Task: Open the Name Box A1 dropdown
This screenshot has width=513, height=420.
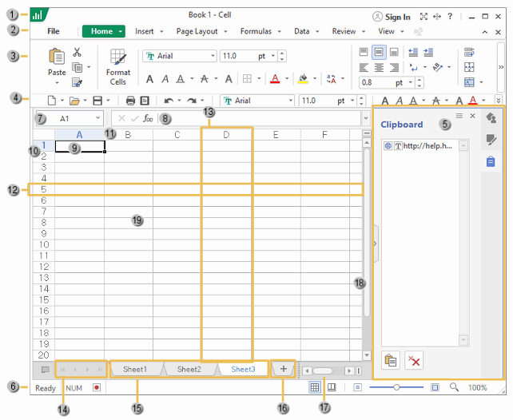Action: click(97, 118)
